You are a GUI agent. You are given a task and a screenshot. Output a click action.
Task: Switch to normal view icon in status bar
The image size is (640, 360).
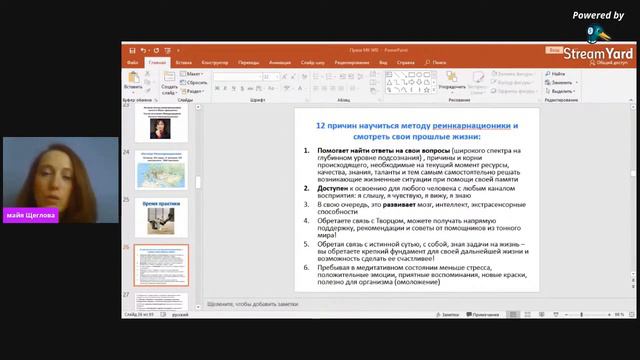click(513, 314)
